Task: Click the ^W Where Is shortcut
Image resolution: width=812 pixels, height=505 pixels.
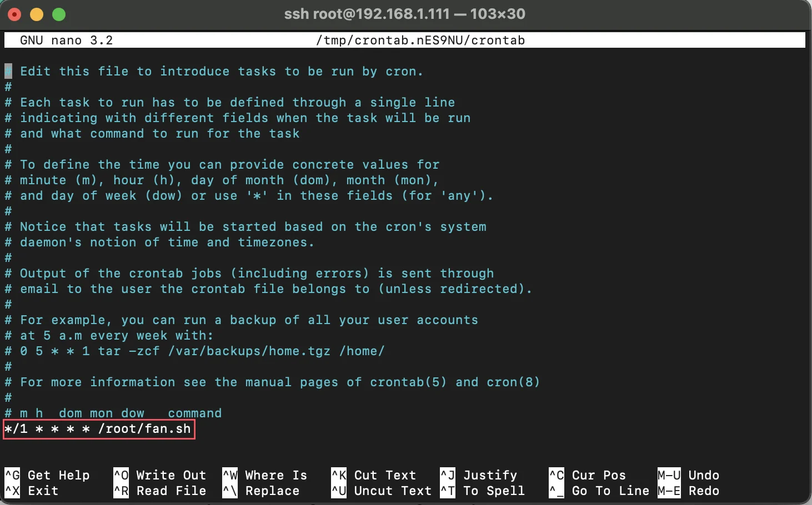Action: [x=265, y=476]
